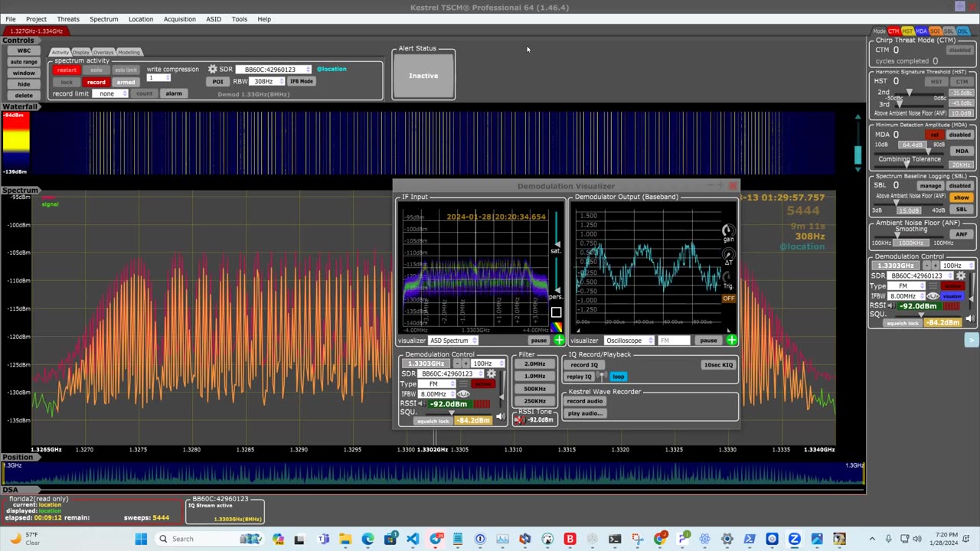Toggle the blue visualizer button in the right panel

click(x=952, y=296)
